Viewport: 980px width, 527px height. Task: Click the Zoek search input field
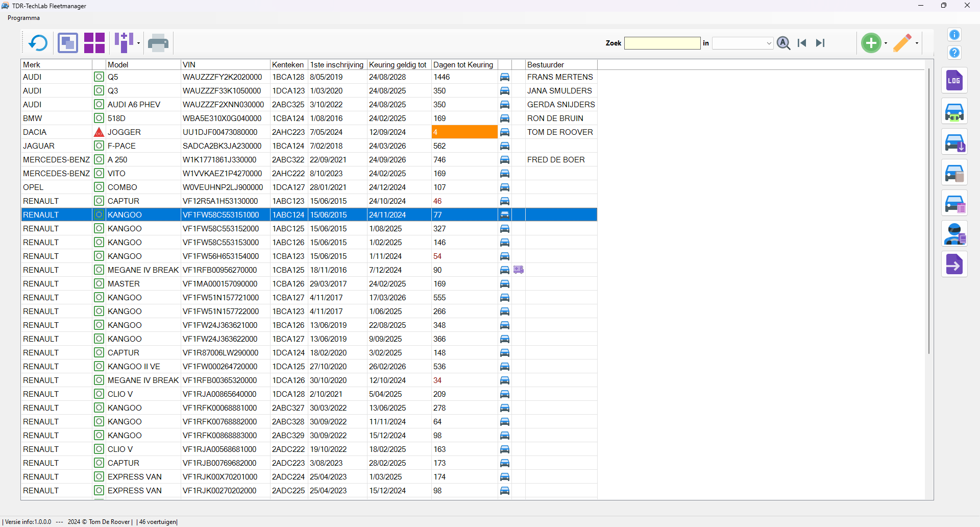click(662, 43)
